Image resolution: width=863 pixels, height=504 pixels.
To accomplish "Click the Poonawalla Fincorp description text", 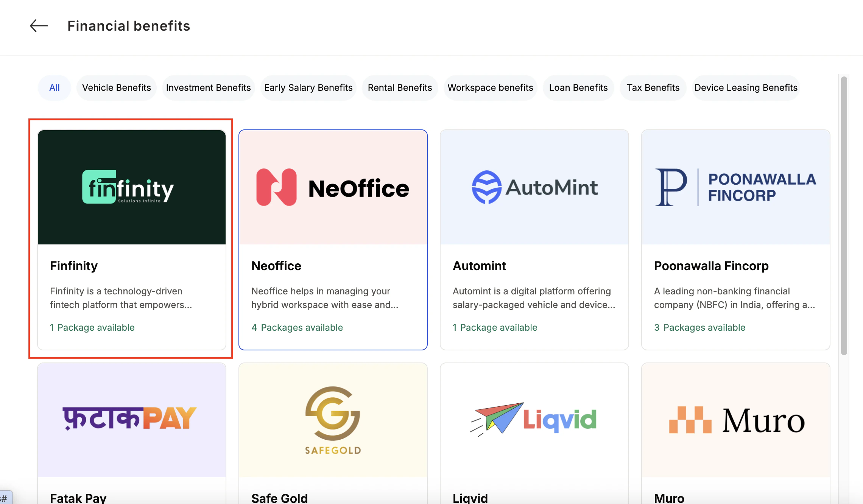I will [735, 298].
